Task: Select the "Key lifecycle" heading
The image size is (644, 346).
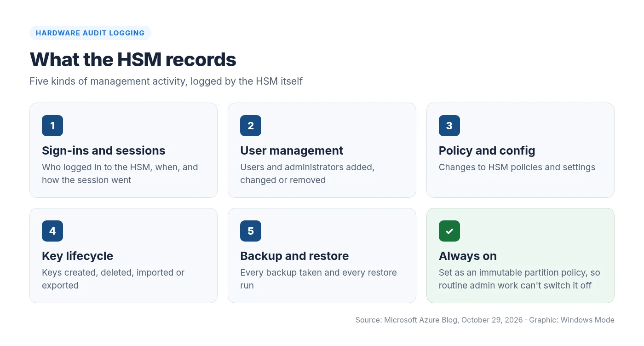Action: pos(77,256)
